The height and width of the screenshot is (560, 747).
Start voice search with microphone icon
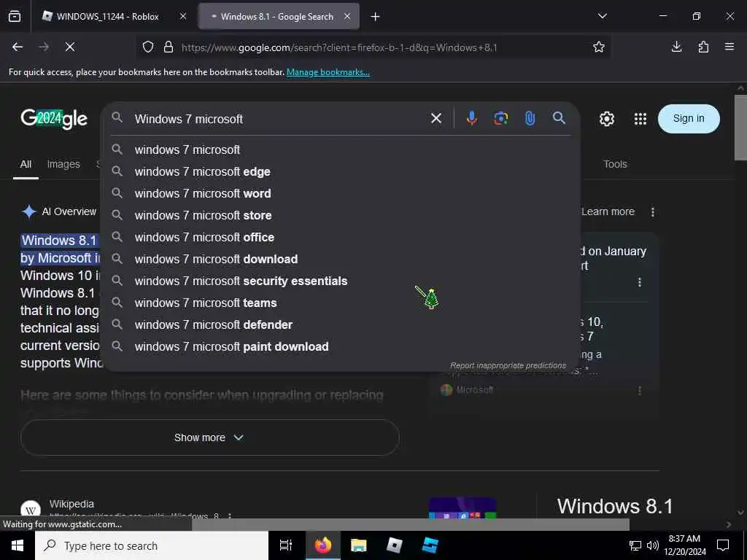tap(472, 118)
